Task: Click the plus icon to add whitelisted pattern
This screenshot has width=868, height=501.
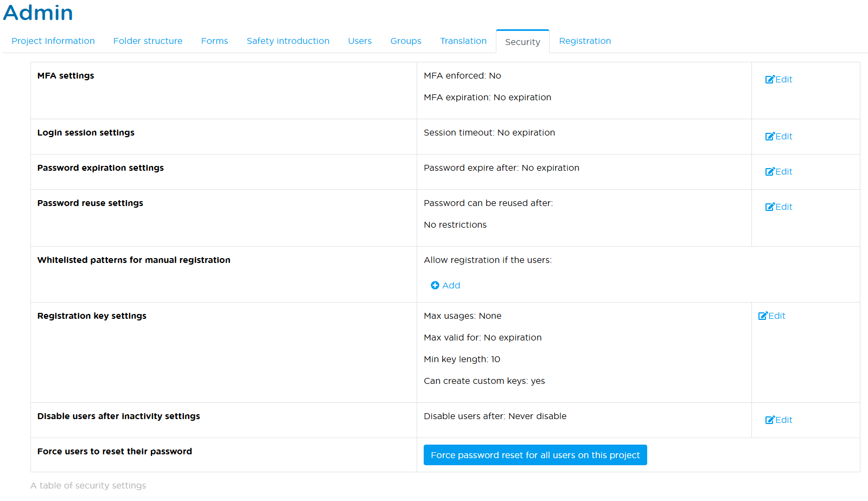Action: click(x=435, y=286)
